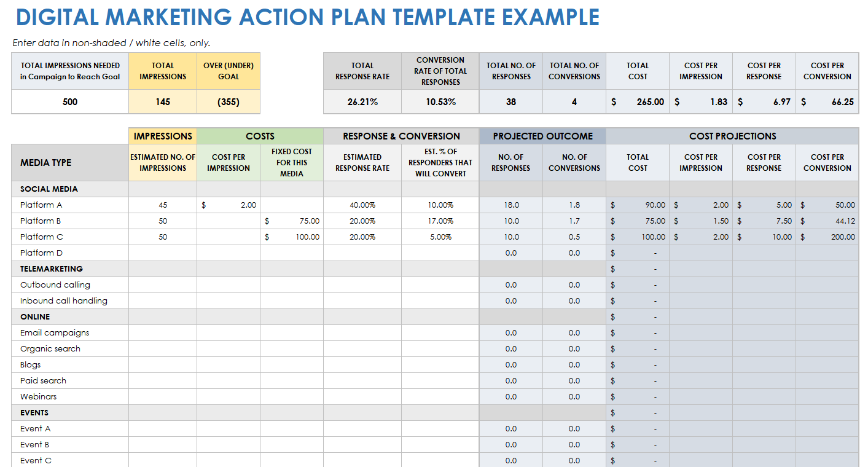868x467 pixels.
Task: Click summary Cost Per Conversion value 66.25
Action: (x=827, y=102)
